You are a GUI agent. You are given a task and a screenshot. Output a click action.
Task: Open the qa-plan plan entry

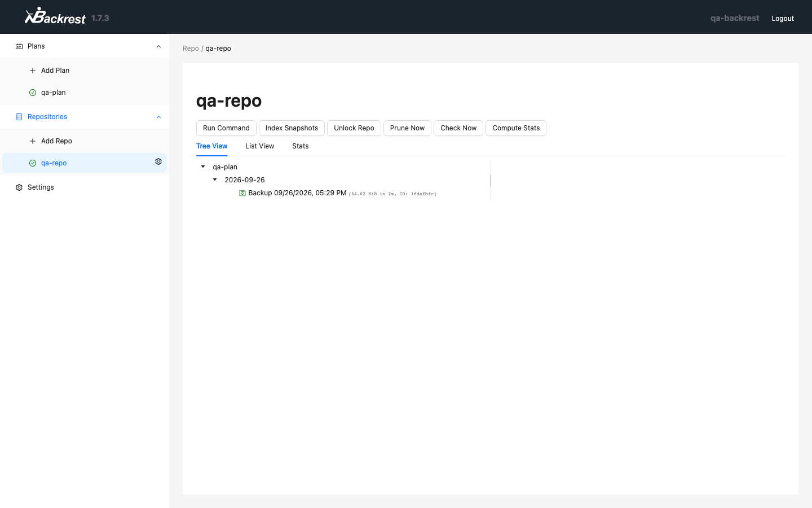click(x=85, y=93)
